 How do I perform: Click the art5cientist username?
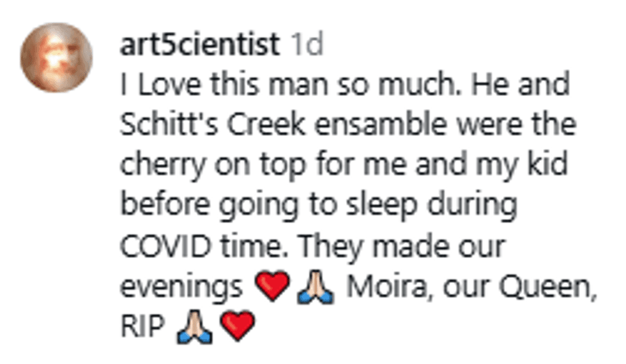(x=200, y=45)
